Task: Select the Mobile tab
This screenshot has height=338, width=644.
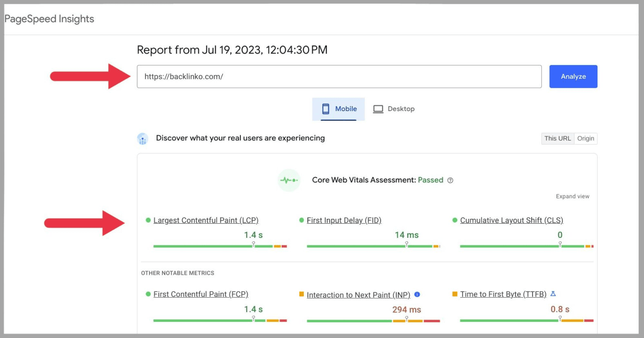Action: click(x=339, y=109)
